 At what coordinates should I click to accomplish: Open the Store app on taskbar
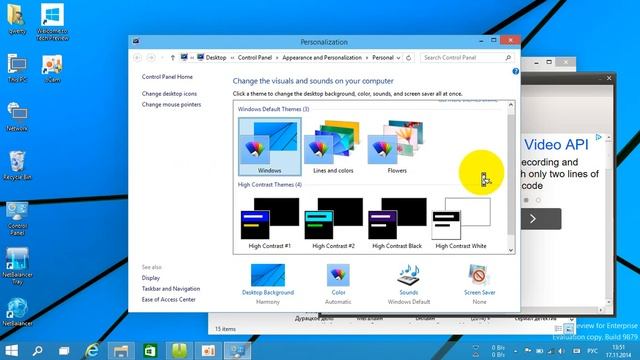click(150, 351)
